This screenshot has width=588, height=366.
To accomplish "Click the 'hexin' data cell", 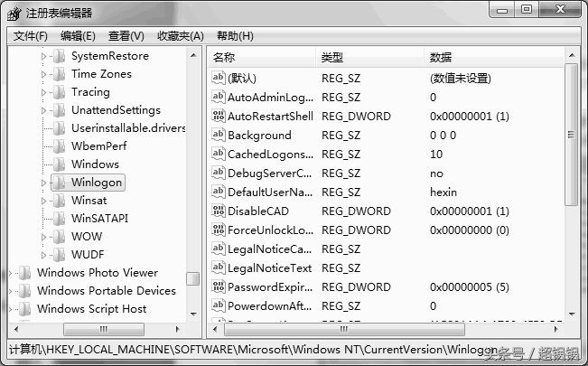I will [x=443, y=192].
